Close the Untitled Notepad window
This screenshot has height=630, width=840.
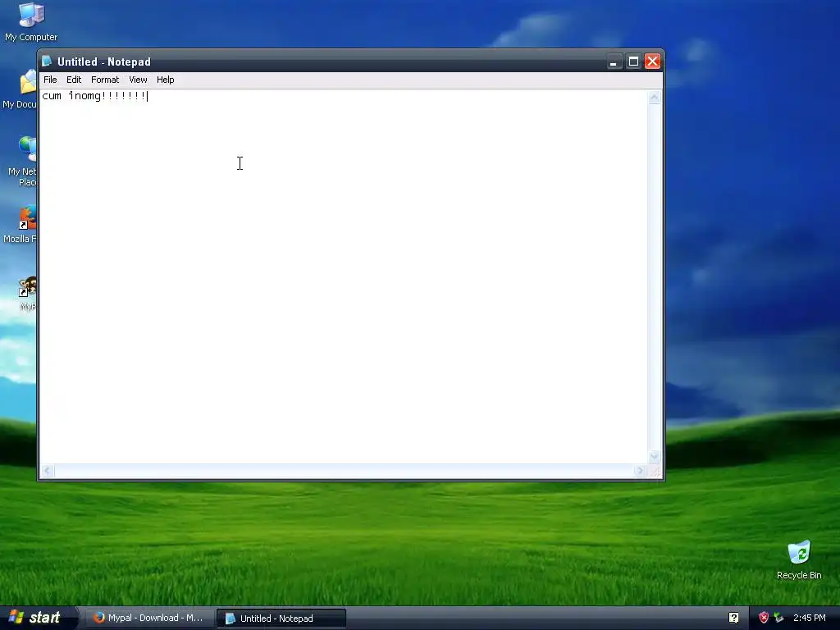[x=652, y=62]
